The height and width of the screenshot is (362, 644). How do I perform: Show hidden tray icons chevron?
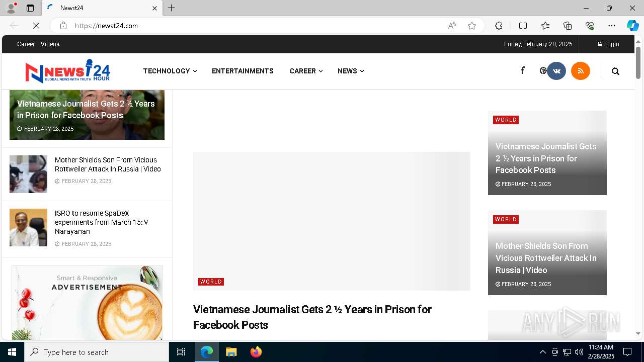(x=542, y=352)
